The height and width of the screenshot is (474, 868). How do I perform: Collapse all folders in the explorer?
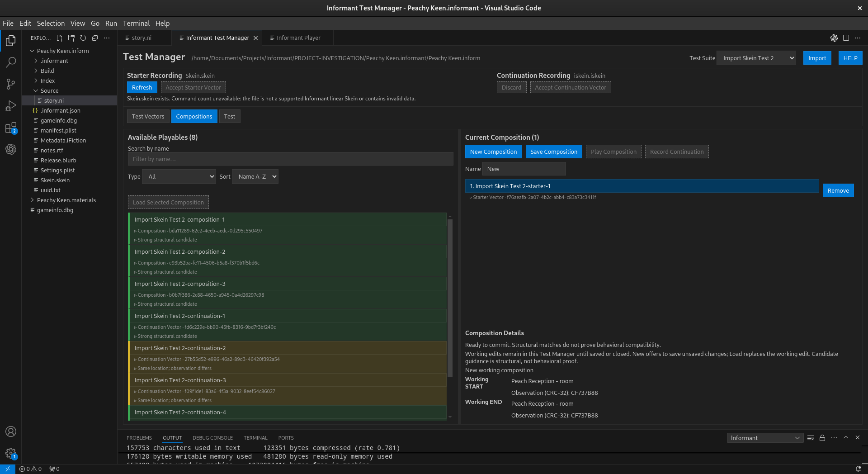95,38
